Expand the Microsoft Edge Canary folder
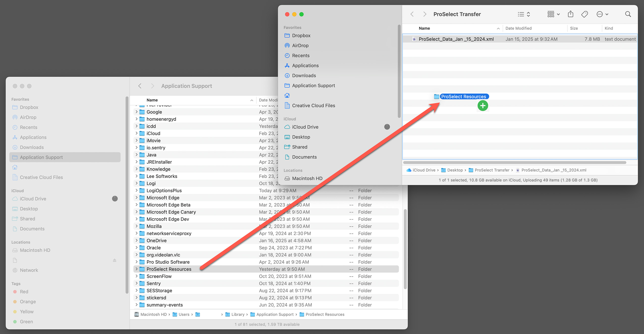Viewport: 644px width, 334px height. [136, 212]
